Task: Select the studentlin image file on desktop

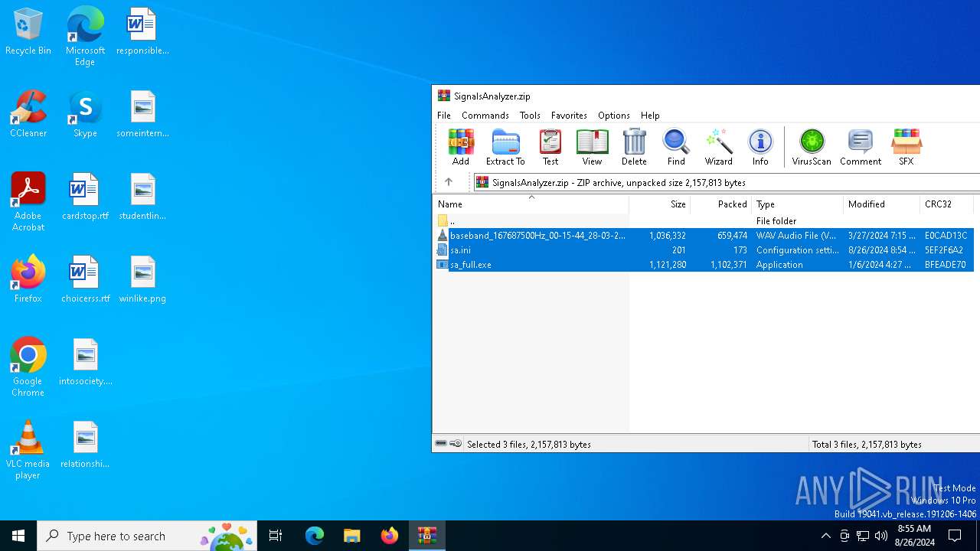Action: click(142, 197)
